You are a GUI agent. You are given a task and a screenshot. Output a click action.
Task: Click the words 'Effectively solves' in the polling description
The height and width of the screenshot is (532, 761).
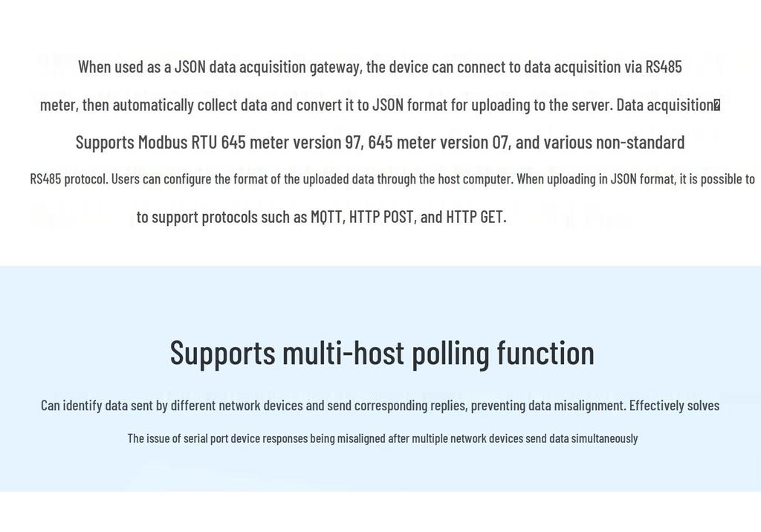pyautogui.click(x=675, y=405)
